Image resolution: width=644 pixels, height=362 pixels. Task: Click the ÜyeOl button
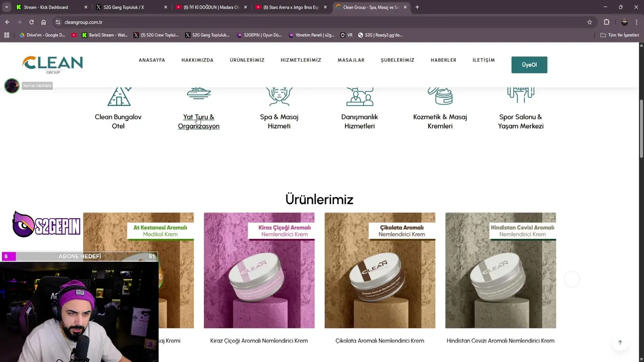(x=529, y=64)
